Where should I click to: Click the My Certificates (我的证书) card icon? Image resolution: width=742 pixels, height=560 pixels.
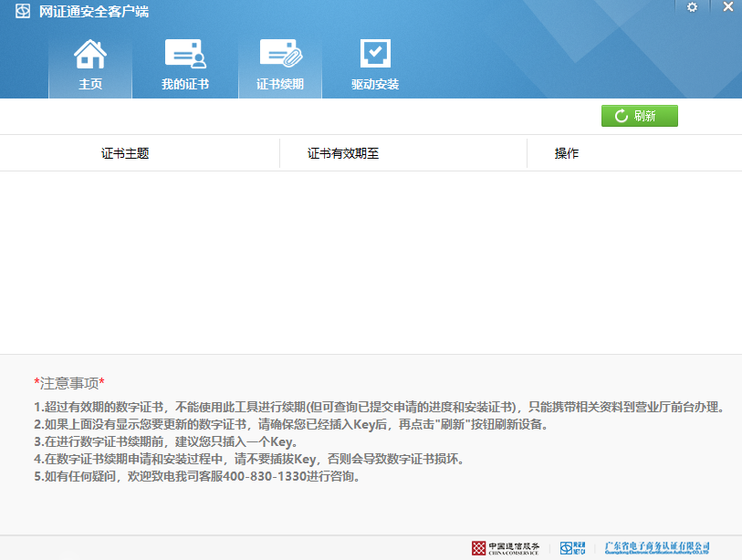[x=184, y=54]
